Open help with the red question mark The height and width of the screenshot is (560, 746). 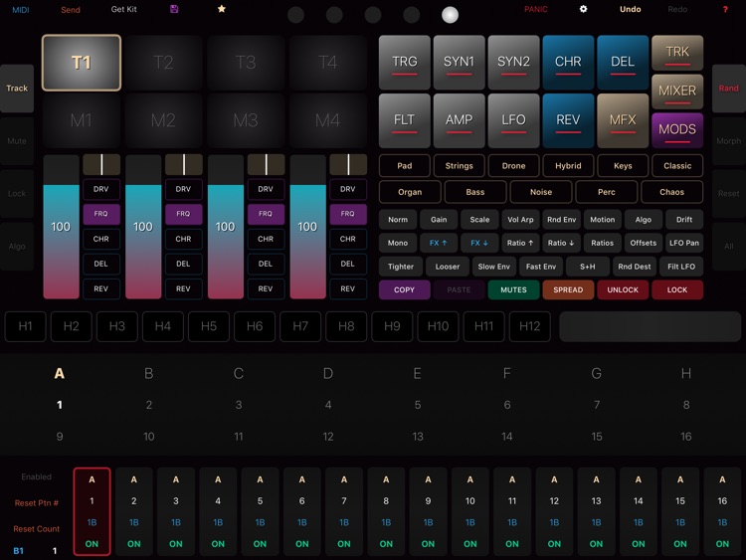(725, 9)
